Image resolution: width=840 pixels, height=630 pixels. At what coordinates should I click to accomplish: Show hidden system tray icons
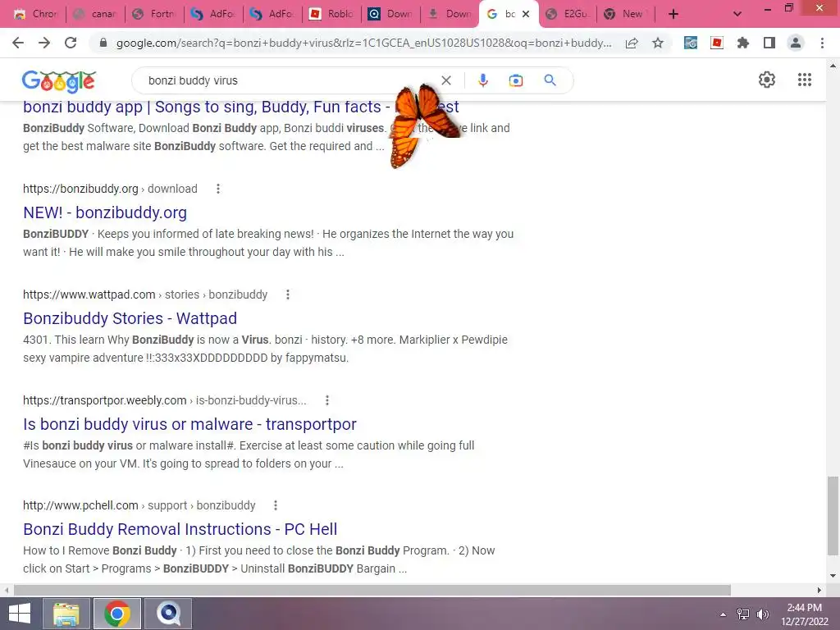tap(723, 614)
